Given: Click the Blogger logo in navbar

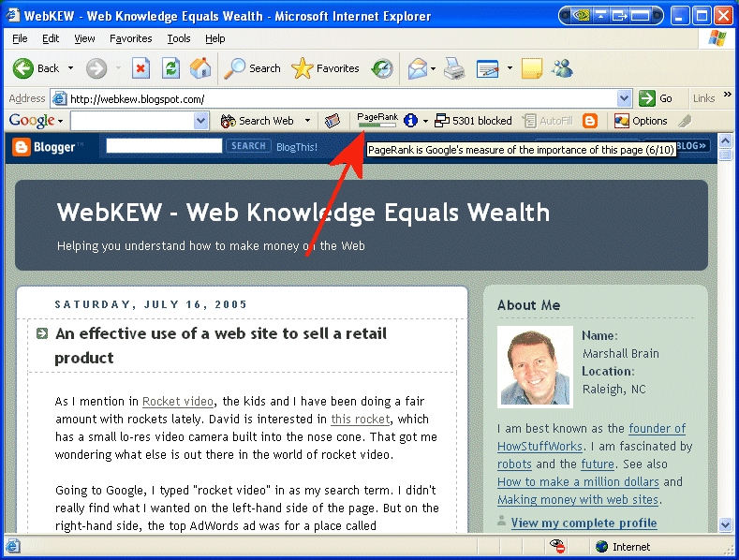Looking at the screenshot, I should point(47,147).
